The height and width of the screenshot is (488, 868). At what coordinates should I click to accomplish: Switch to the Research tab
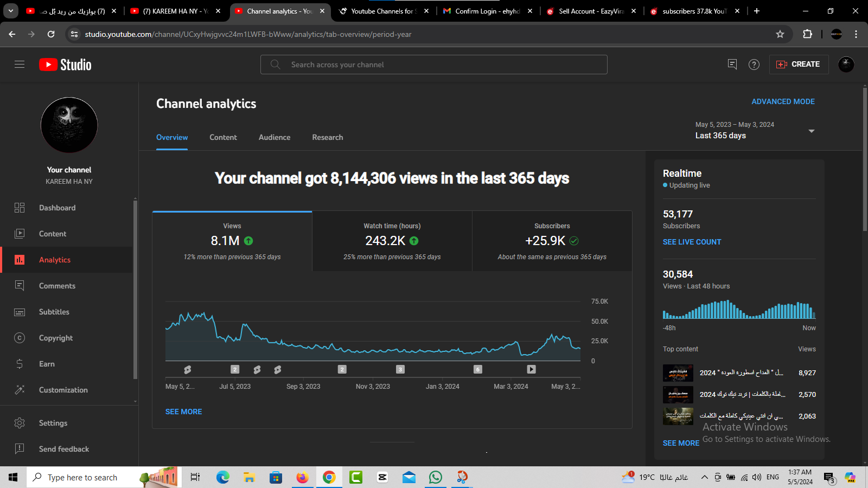coord(327,137)
